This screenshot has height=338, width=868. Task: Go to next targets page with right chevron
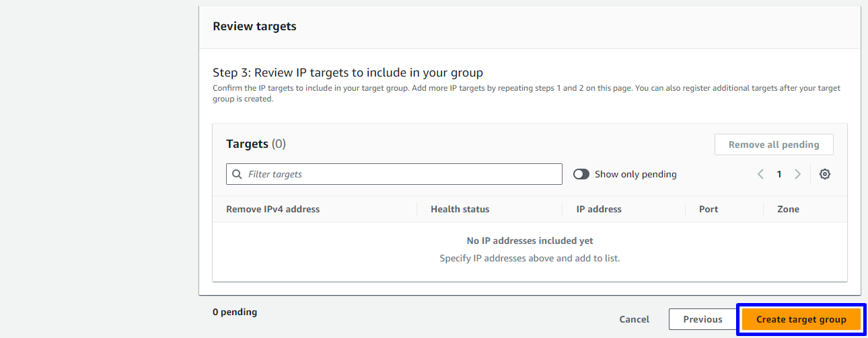[797, 174]
